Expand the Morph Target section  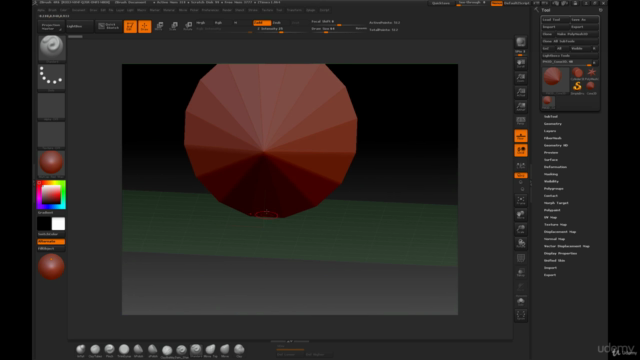click(556, 203)
